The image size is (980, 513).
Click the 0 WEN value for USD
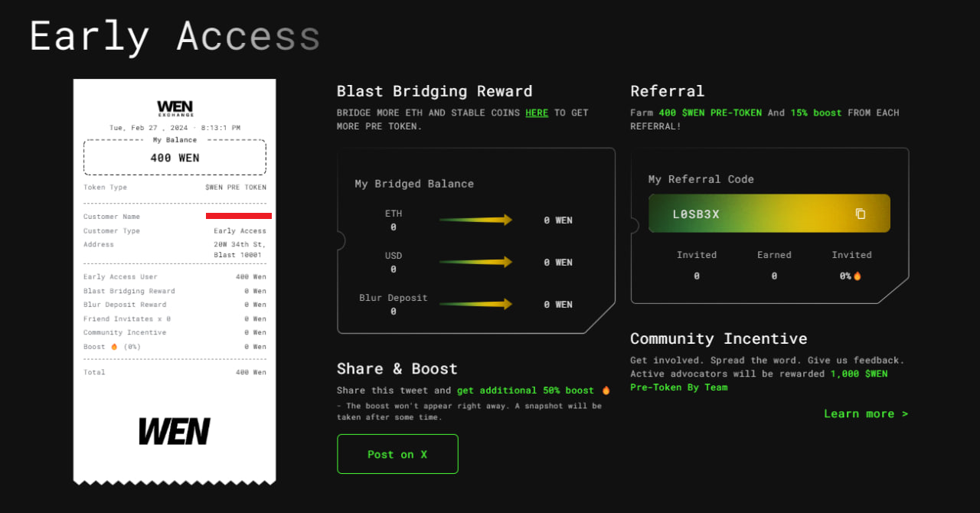tap(558, 262)
